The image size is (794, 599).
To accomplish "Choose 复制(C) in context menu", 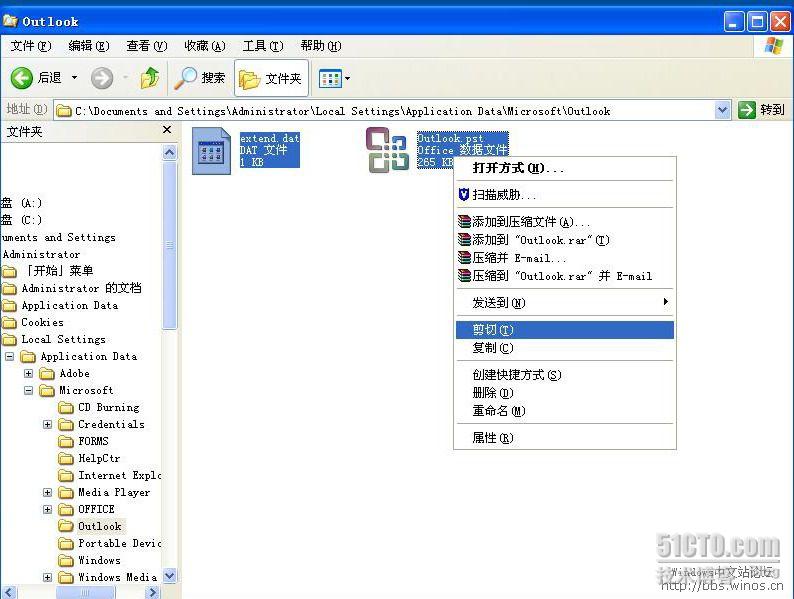I will pos(565,348).
